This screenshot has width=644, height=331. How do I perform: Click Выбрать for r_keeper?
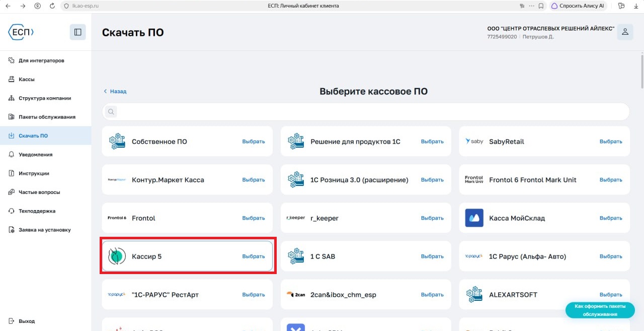point(432,218)
